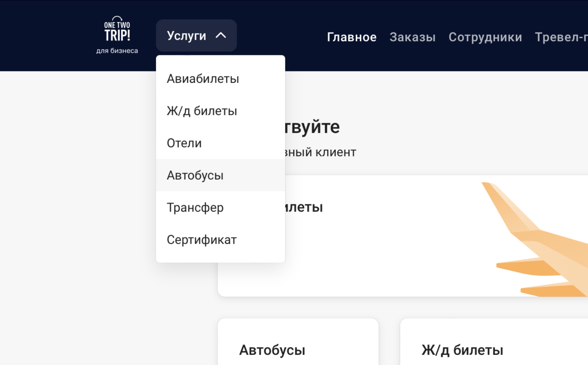Choose Ж/д билеты in the dropdown list

pos(220,111)
